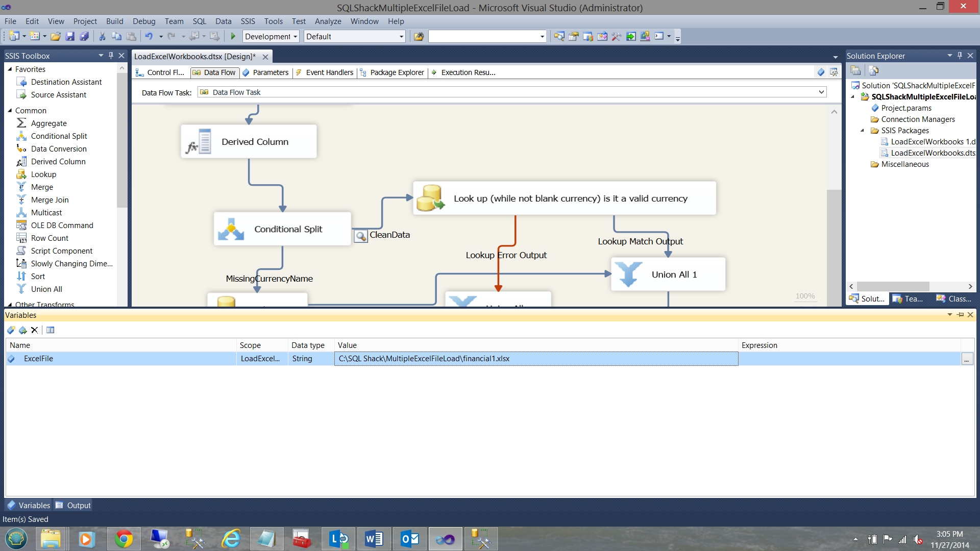
Task: Open the Development configuration dropdown
Action: pos(295,36)
